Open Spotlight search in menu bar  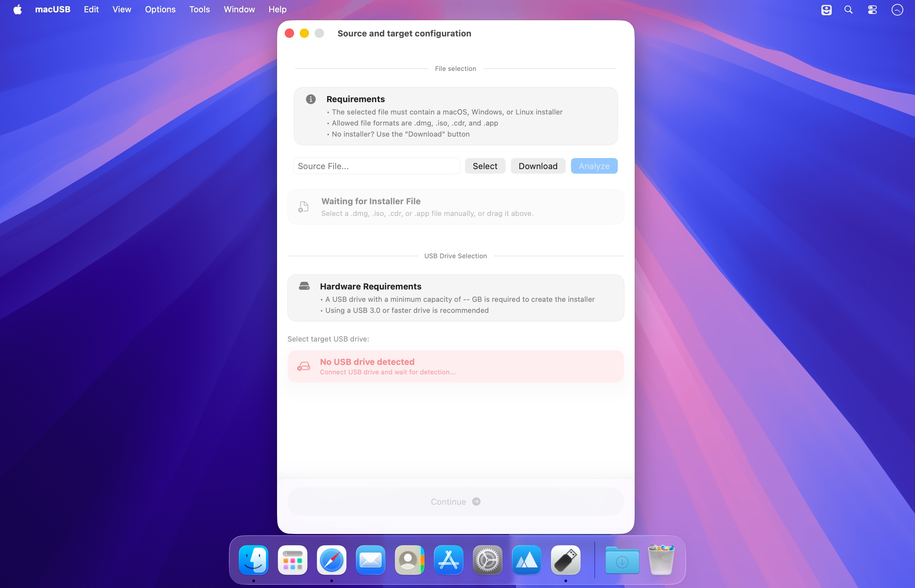(848, 9)
